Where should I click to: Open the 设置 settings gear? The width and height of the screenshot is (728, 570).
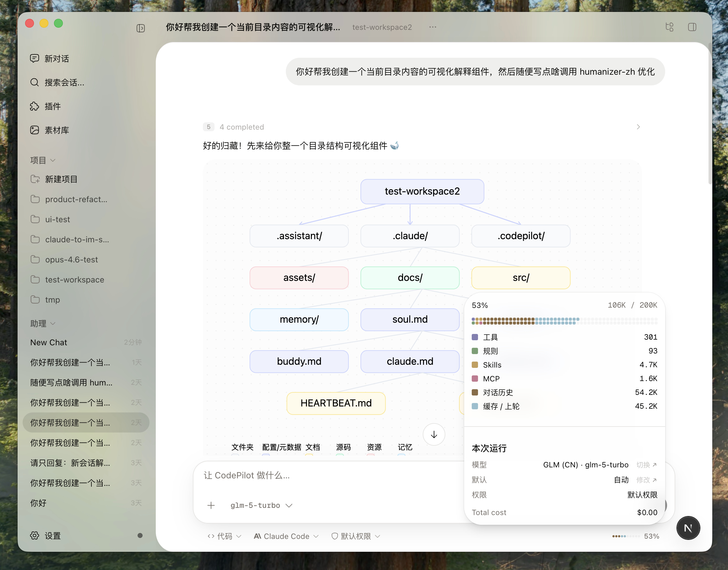(x=46, y=535)
